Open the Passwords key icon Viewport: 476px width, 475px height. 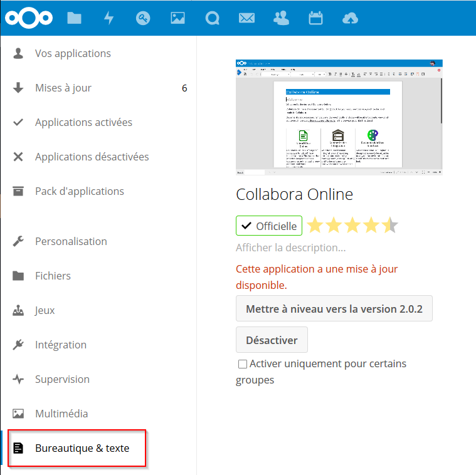(143, 18)
